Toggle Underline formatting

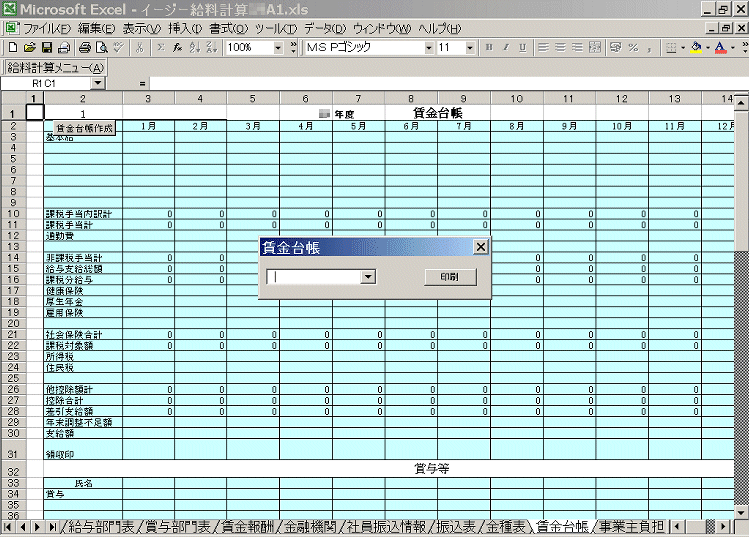[524, 47]
